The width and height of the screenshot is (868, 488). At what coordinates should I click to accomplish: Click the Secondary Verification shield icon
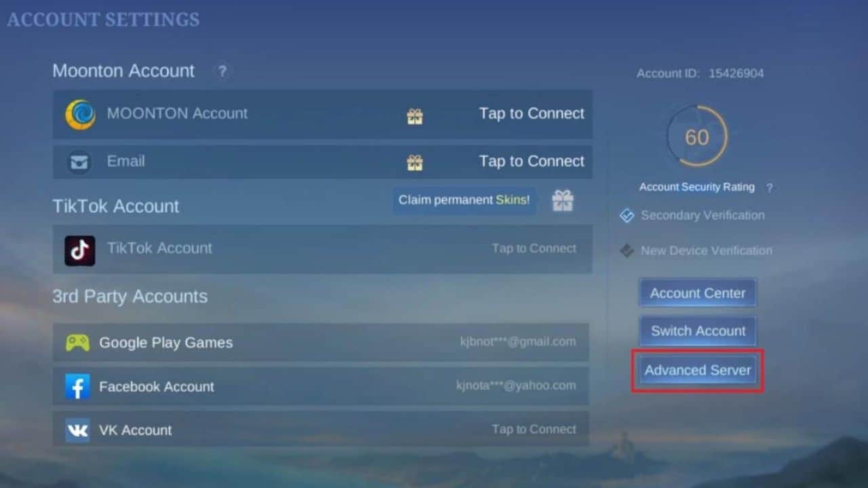[627, 216]
